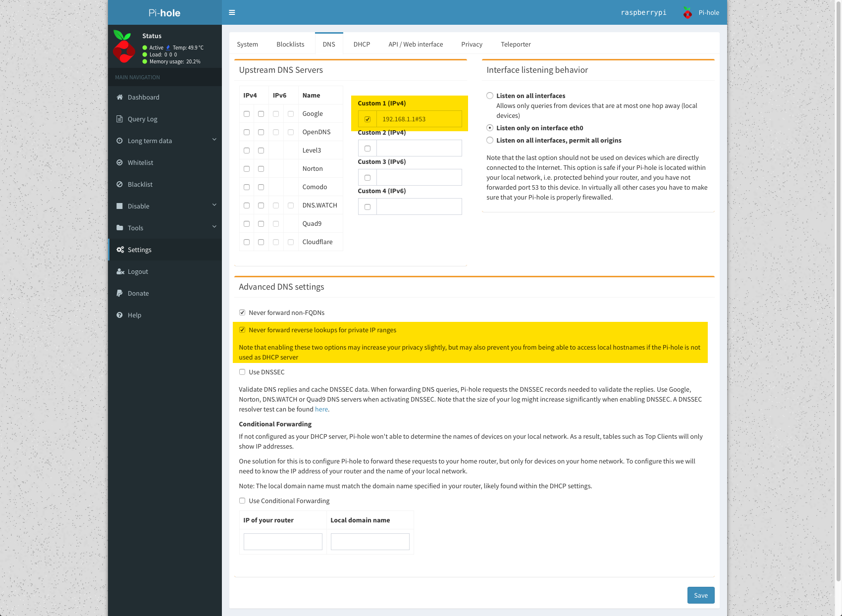The width and height of the screenshot is (842, 616).
Task: Expand the Disable submenu chevron
Action: click(214, 205)
